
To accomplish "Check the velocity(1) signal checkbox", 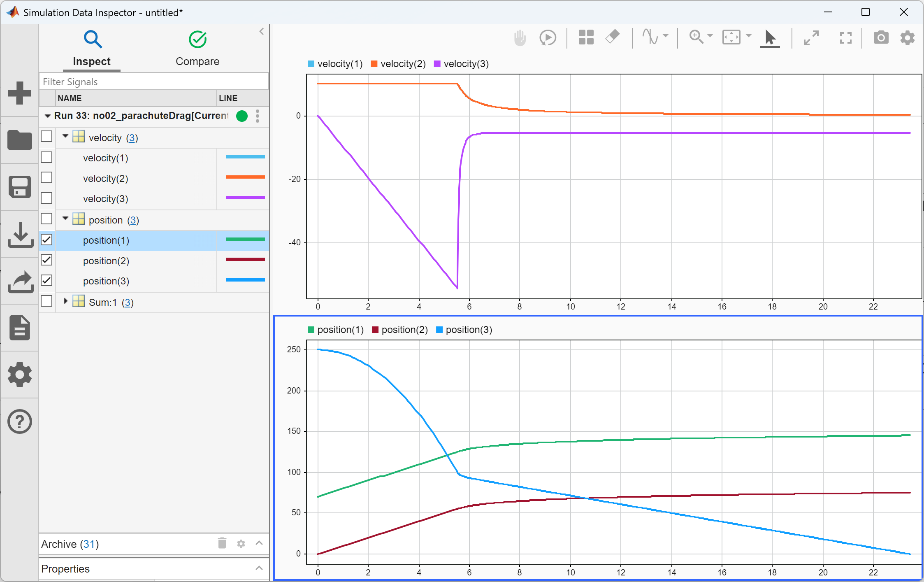I will (47, 158).
